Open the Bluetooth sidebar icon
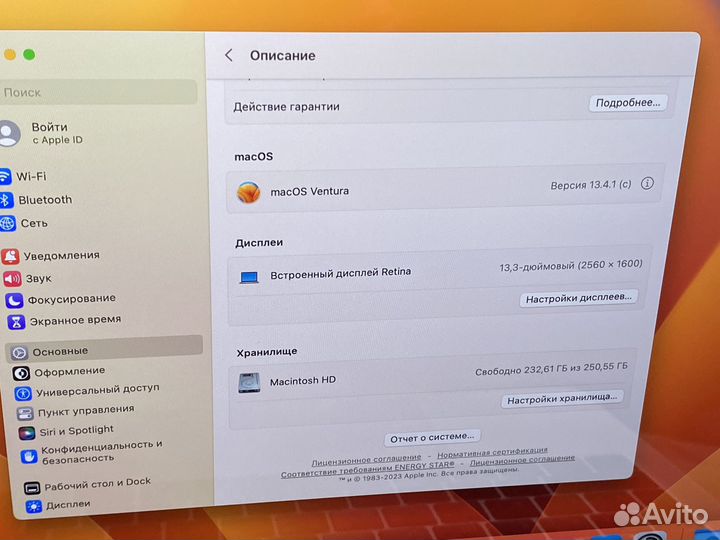Image resolution: width=720 pixels, height=540 pixels. click(5, 200)
